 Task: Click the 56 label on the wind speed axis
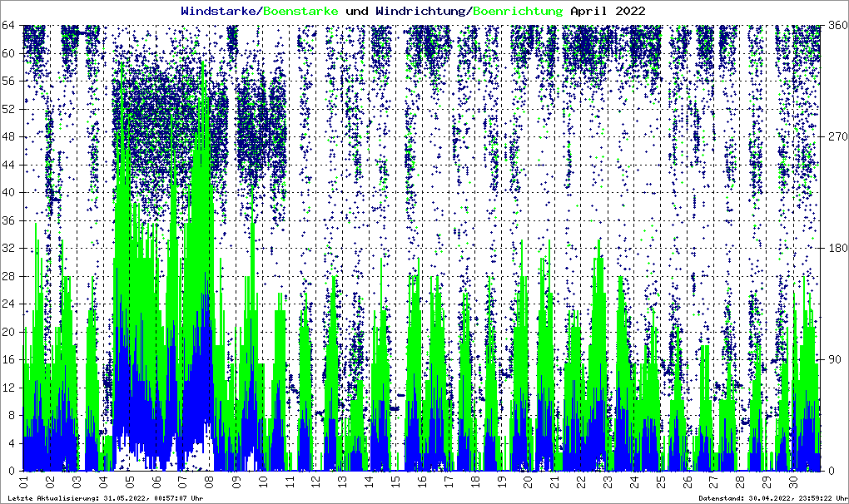coord(7,81)
